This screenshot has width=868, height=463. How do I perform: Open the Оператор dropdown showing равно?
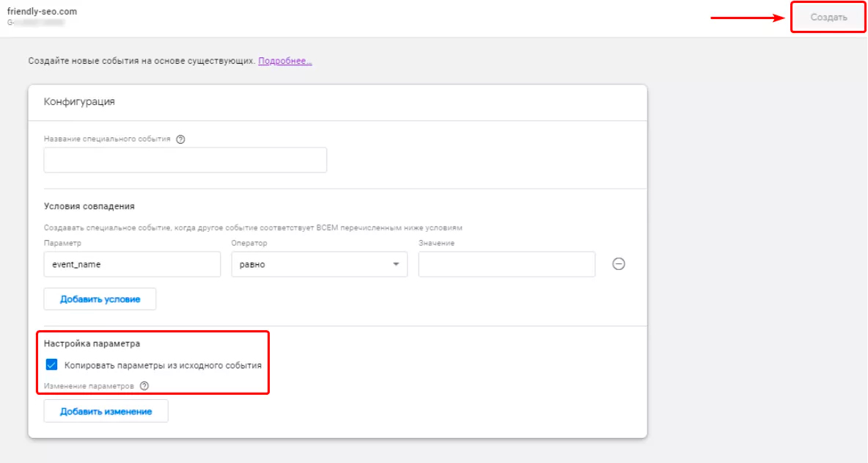320,264
